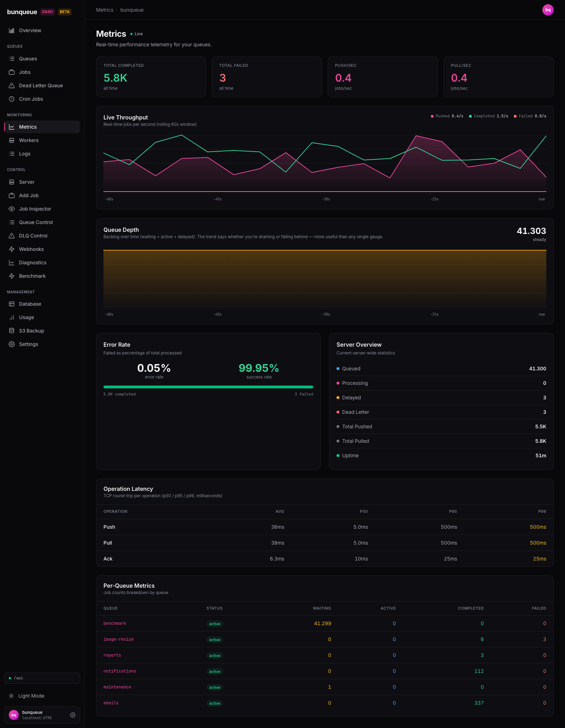
Task: Click the 41.299 waiting count
Action: pos(322,623)
